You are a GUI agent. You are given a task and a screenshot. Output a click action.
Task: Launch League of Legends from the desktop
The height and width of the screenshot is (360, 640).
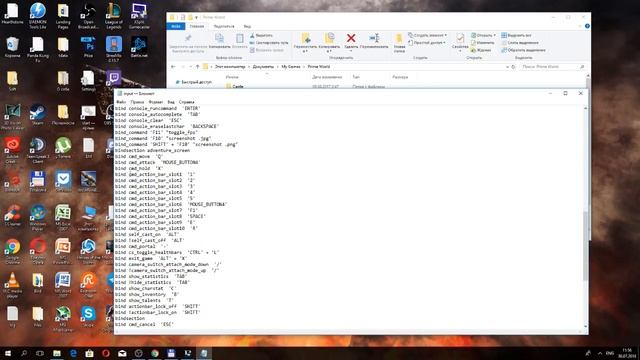pos(113,16)
